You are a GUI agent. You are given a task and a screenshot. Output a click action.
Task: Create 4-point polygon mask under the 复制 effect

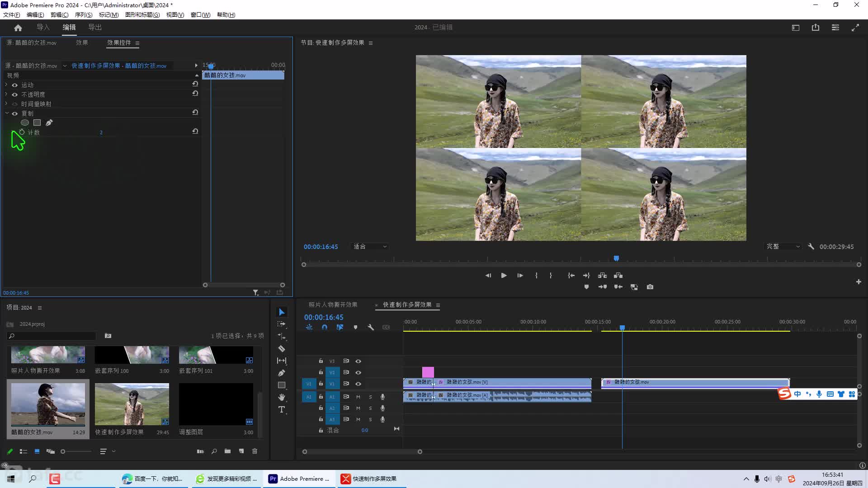tap(37, 122)
